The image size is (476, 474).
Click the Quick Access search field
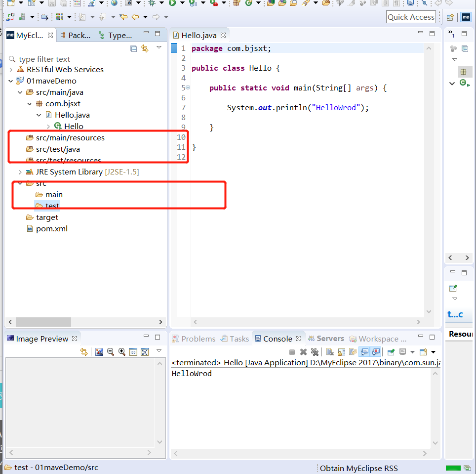(x=411, y=17)
